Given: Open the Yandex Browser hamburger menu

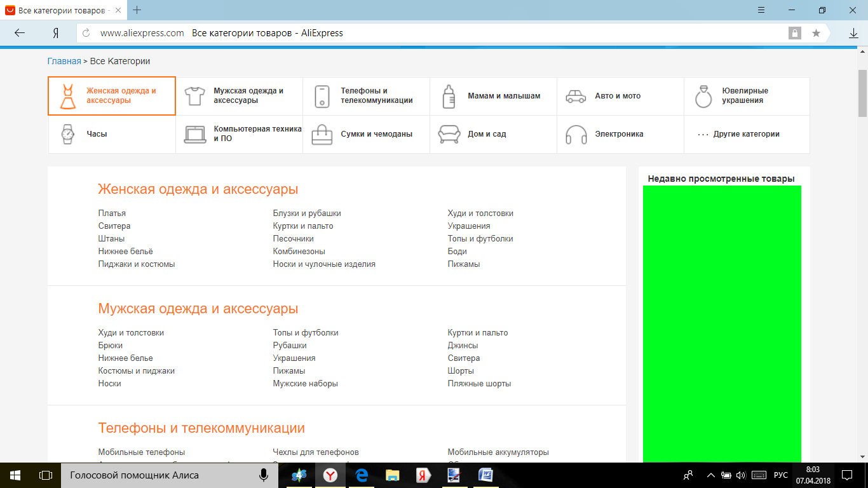Looking at the screenshot, I should pyautogui.click(x=761, y=10).
